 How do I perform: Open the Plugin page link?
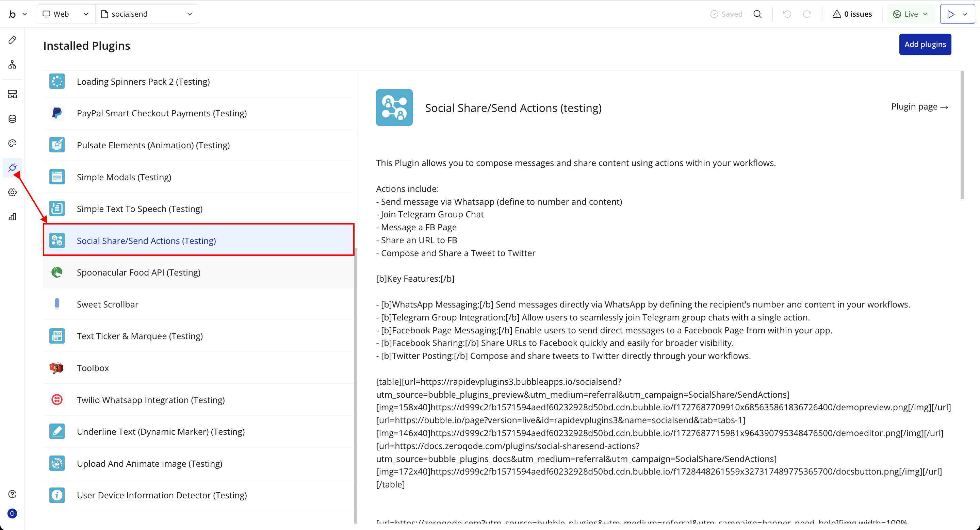tap(919, 107)
